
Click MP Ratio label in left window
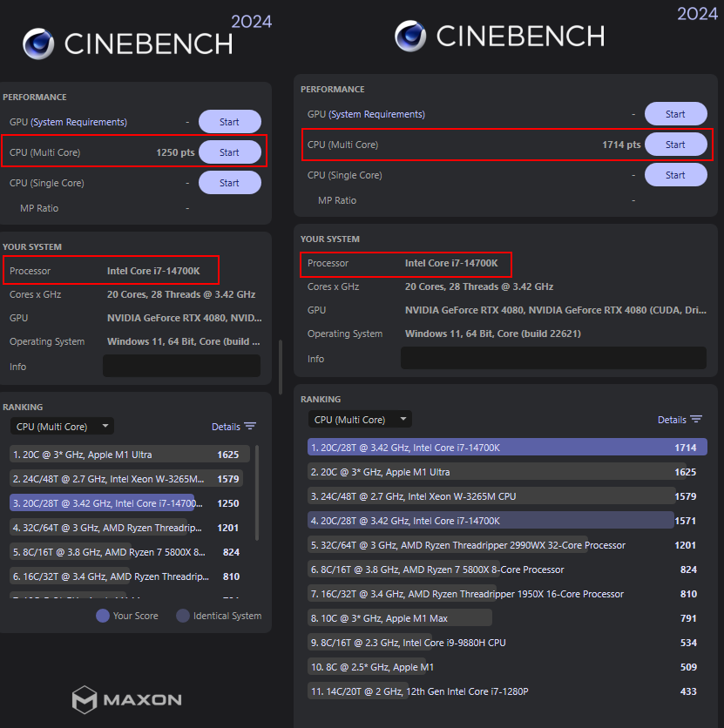coord(39,208)
